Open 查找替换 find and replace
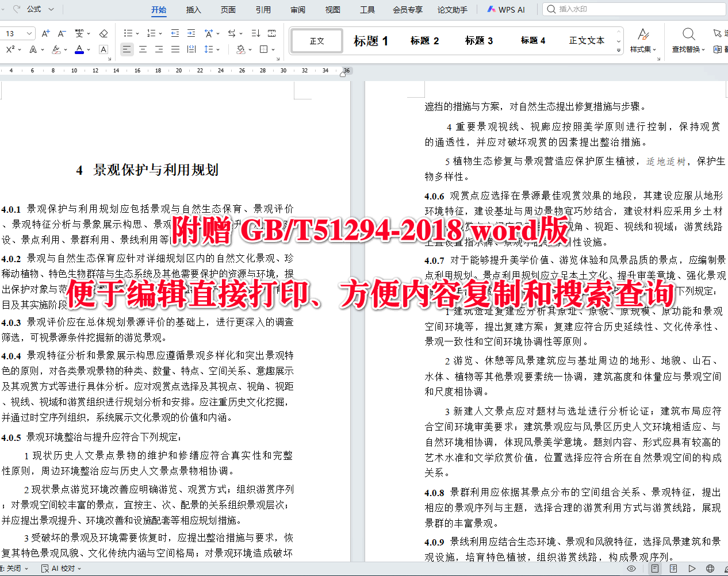 pos(688,40)
